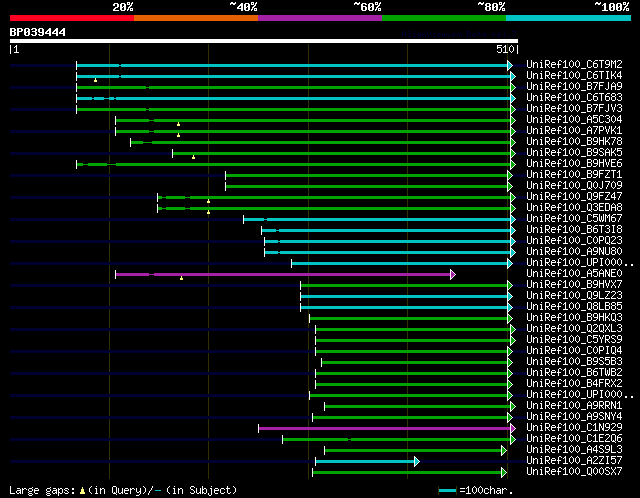Select the UniRef100_C1N929 label
This screenshot has width=640, height=498.
pos(574,428)
